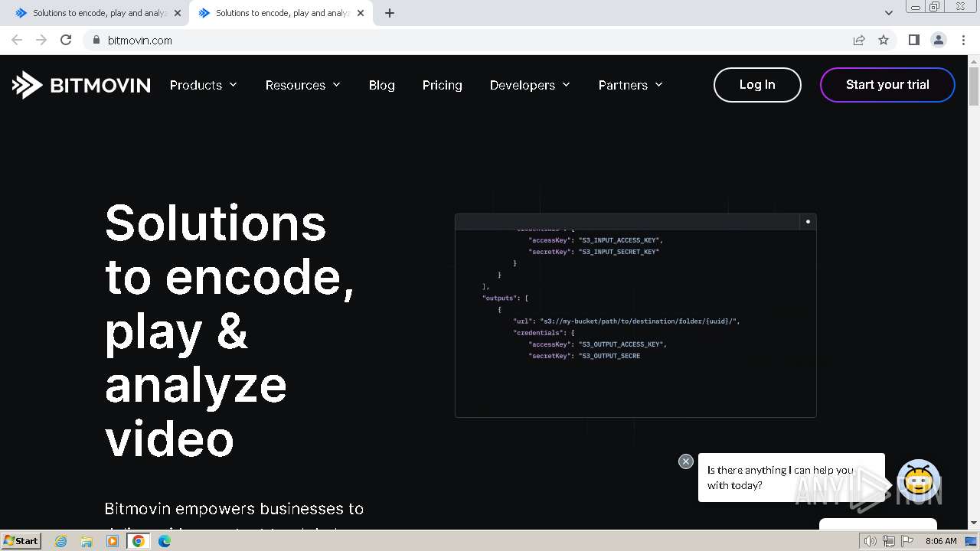This screenshot has height=551, width=980.
Task: Click Start your trial button
Action: 887,85
